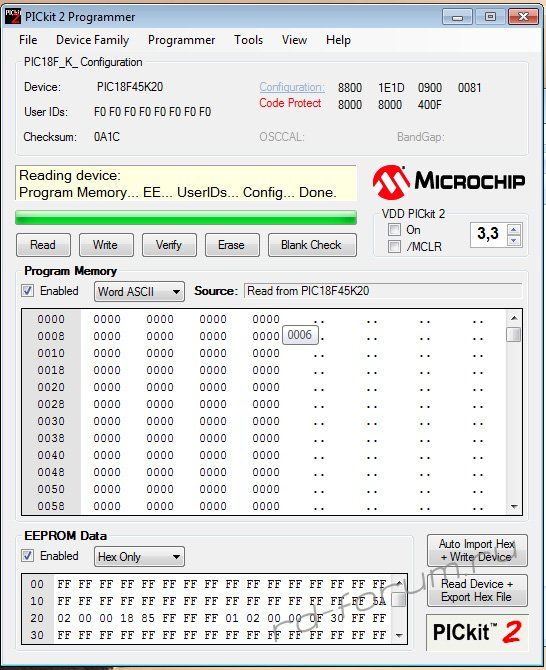
Task: Open the View menu
Action: (294, 40)
